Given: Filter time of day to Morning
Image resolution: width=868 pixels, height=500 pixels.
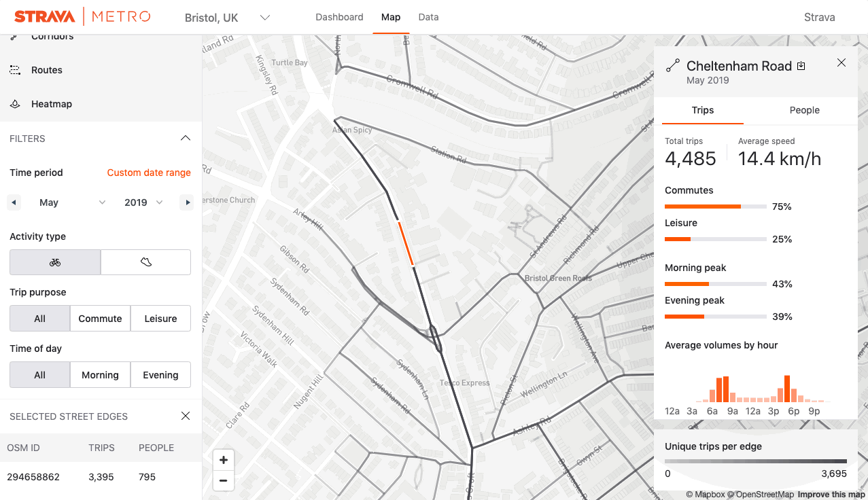Looking at the screenshot, I should (100, 375).
